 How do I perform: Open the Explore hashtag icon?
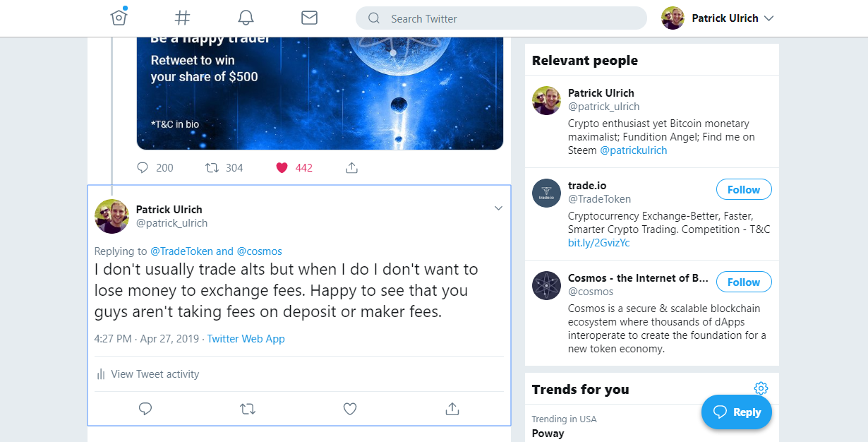click(x=182, y=18)
